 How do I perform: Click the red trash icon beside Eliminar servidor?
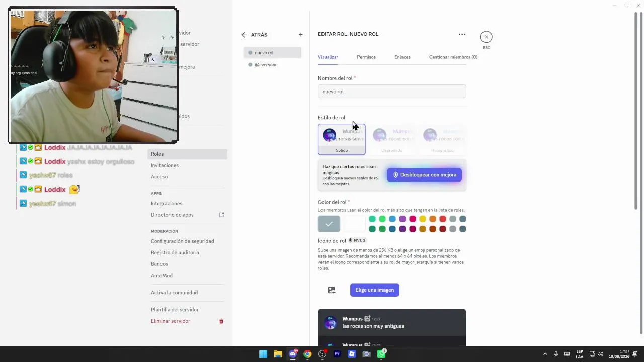[x=221, y=321]
